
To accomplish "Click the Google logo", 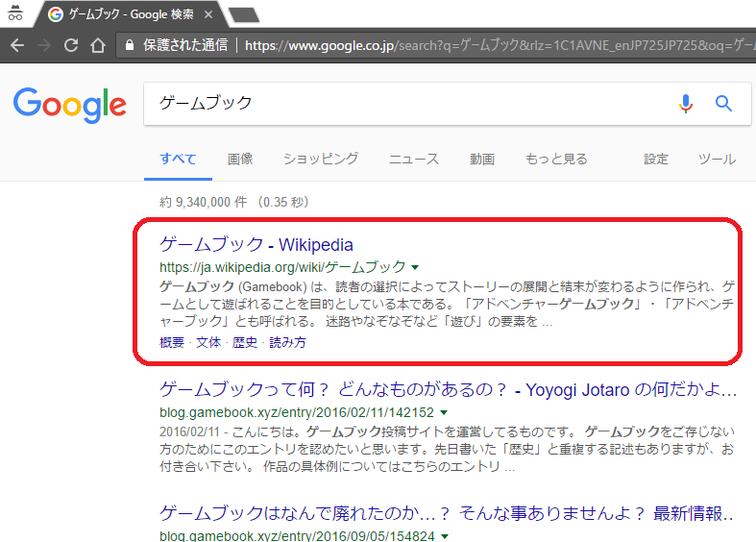I will pos(70,105).
